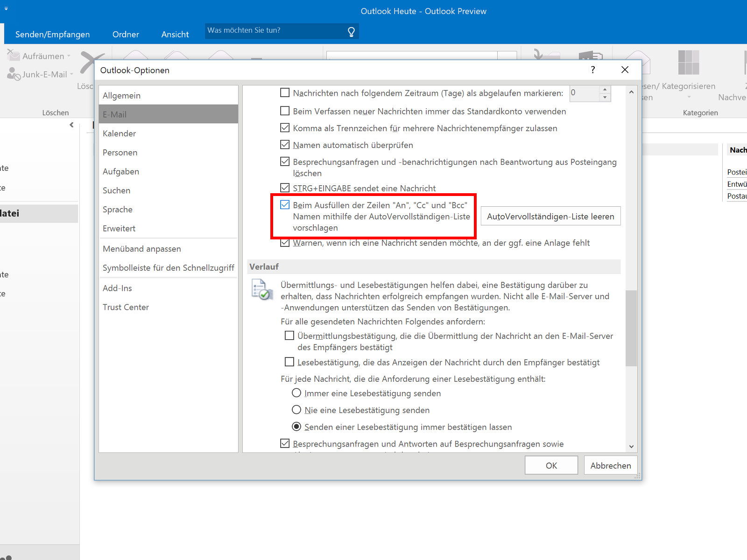Image resolution: width=747 pixels, height=560 pixels.
Task: Click AutoVervollständigen-Liste leeren button
Action: click(x=550, y=217)
